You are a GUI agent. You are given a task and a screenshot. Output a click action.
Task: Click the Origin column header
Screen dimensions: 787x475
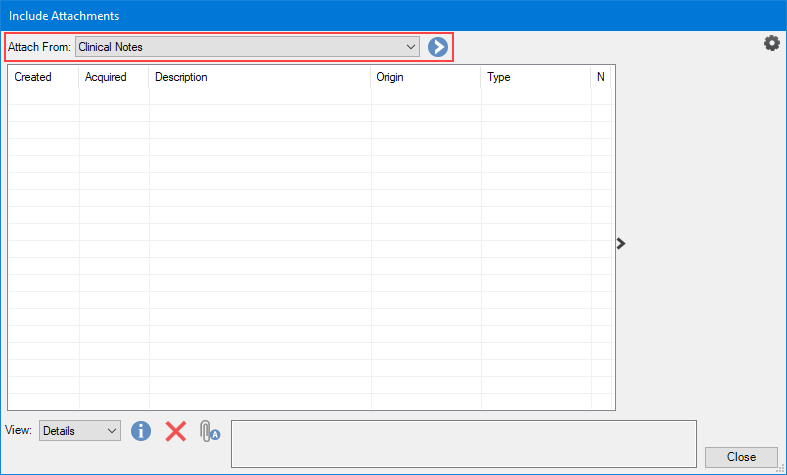425,77
